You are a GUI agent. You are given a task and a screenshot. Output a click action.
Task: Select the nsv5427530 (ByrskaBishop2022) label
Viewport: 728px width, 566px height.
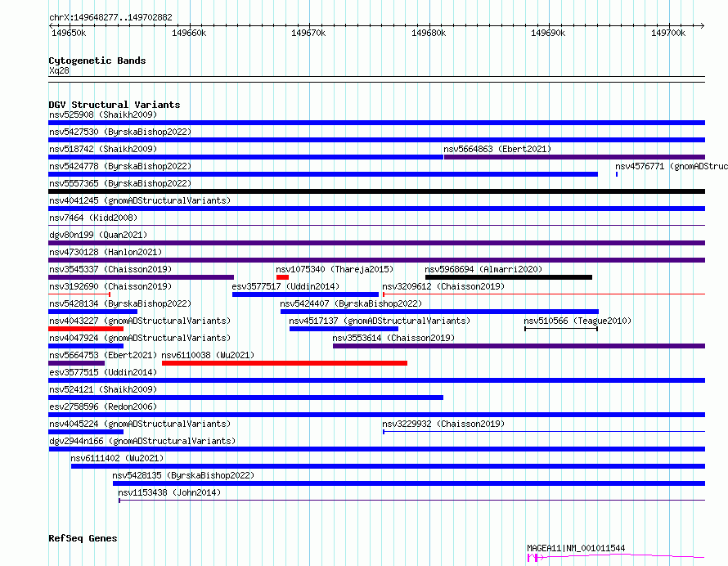click(120, 132)
